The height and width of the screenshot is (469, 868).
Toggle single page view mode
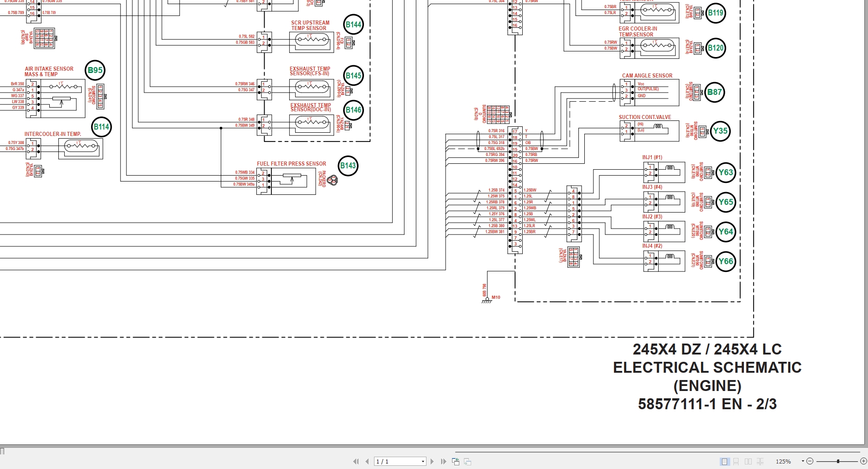coord(724,461)
